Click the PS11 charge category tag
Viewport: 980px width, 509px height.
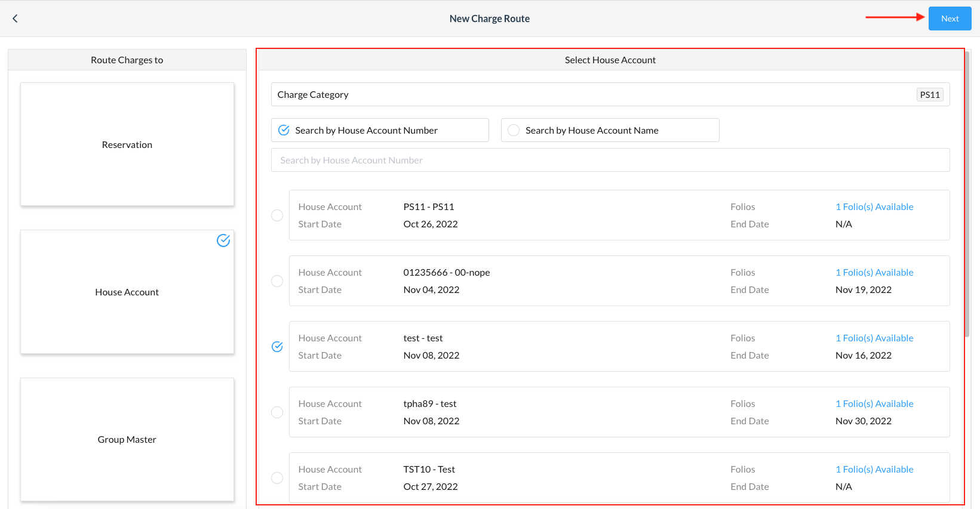(x=929, y=95)
